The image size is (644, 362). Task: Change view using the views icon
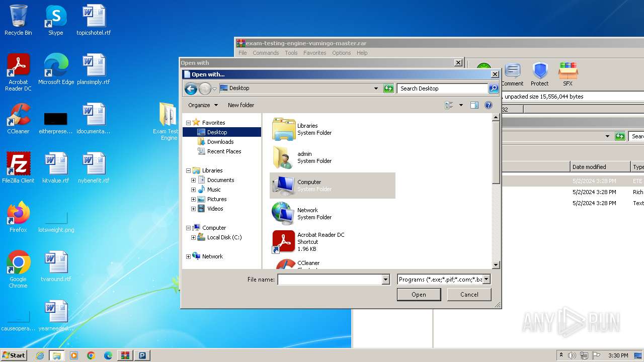point(449,105)
